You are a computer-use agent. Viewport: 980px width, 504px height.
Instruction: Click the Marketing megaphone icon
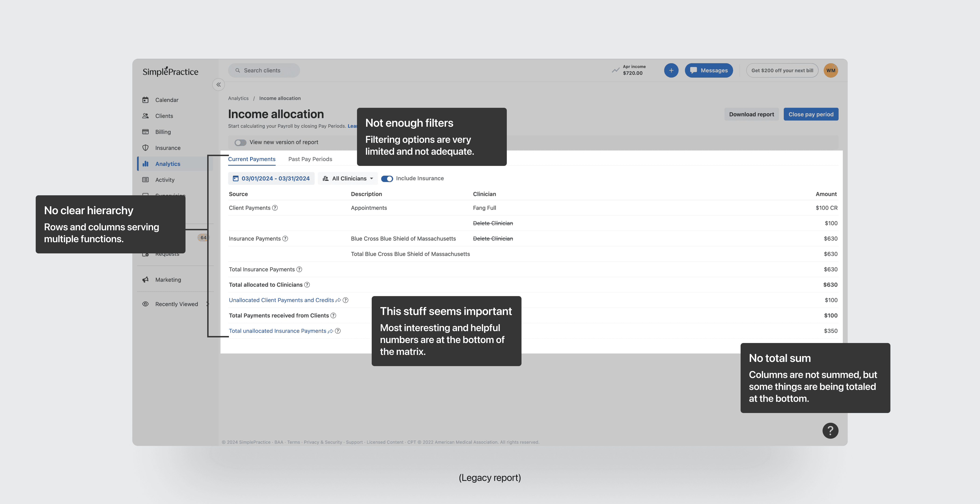click(145, 280)
